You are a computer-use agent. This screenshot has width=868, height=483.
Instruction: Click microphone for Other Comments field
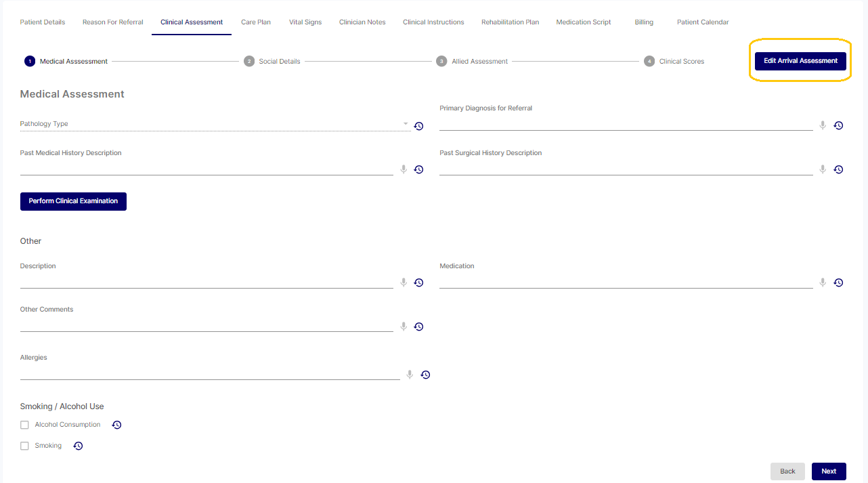(x=404, y=327)
